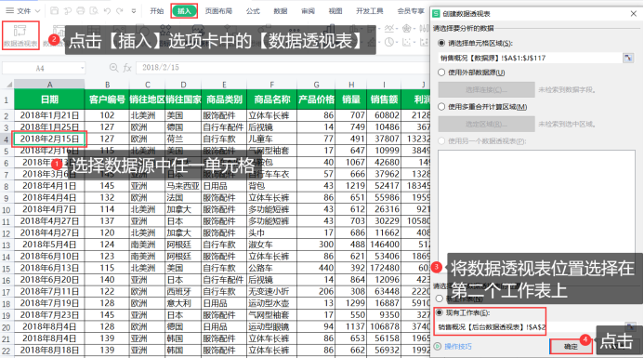Click cell 意大利

coord(183,303)
